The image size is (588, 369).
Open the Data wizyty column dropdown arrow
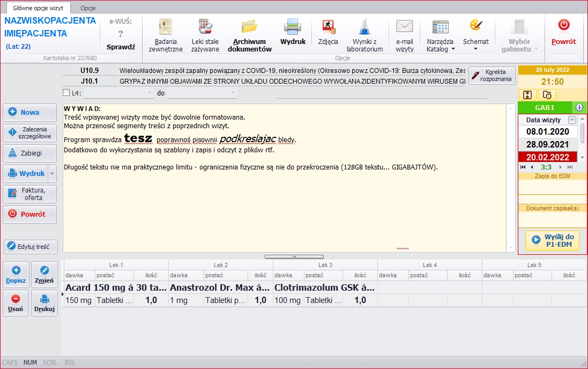[572, 120]
